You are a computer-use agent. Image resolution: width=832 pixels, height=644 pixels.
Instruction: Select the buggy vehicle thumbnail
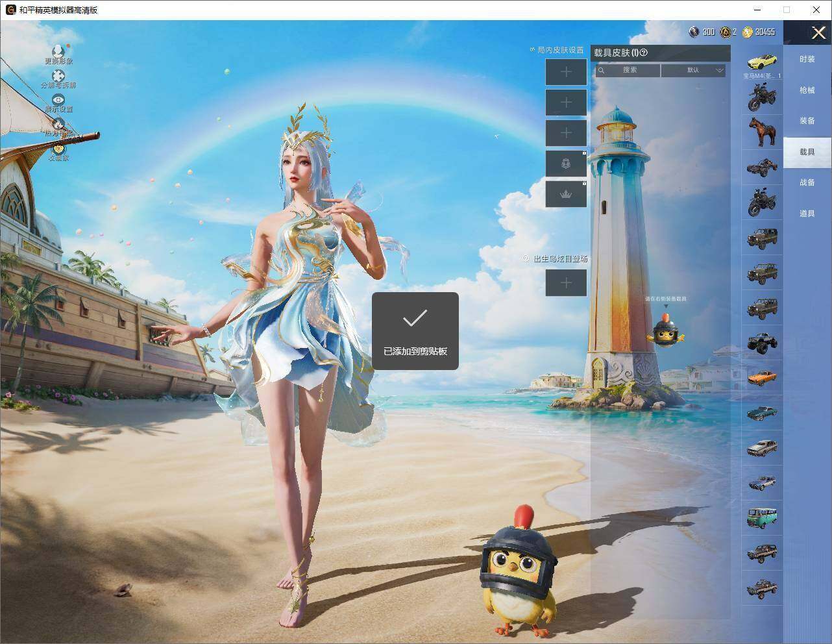click(762, 167)
